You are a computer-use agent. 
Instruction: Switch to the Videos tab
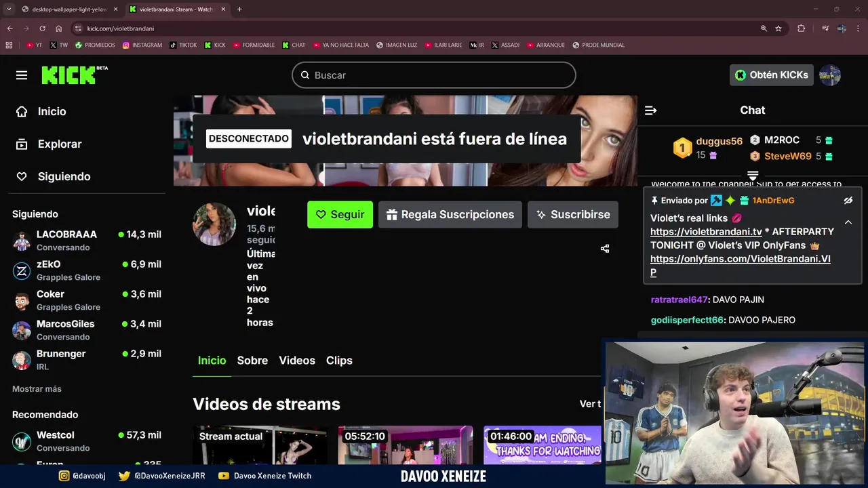(297, 361)
